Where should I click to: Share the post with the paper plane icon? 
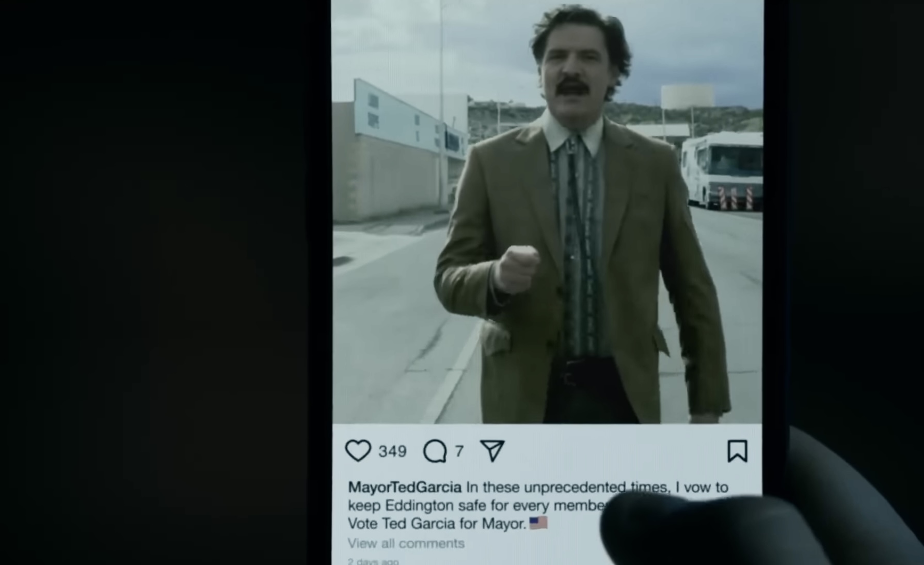point(492,450)
